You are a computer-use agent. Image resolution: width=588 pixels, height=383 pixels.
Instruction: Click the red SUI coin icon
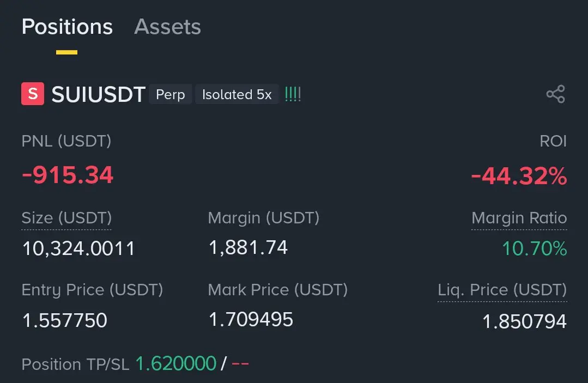click(x=32, y=94)
